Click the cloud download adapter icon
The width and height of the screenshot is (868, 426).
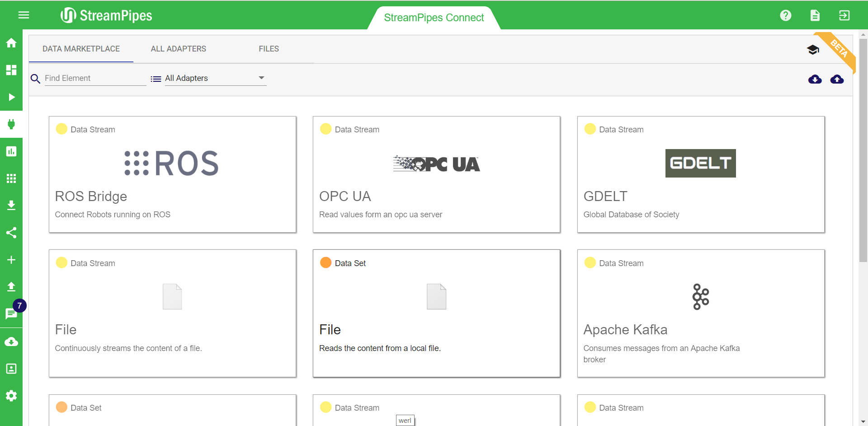pyautogui.click(x=815, y=80)
